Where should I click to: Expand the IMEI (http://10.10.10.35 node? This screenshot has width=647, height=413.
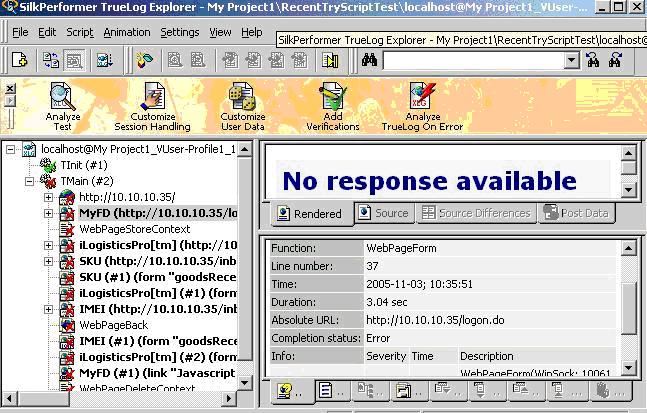pos(48,309)
